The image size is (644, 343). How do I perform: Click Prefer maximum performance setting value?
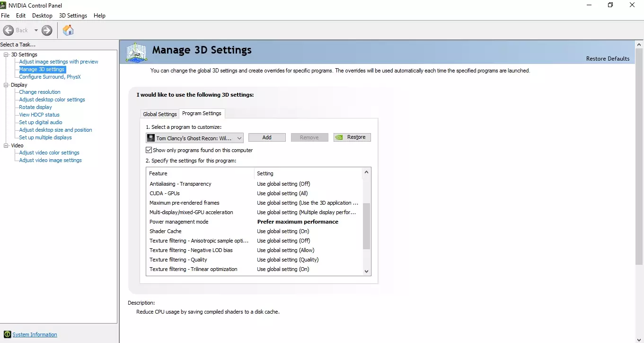coord(298,222)
